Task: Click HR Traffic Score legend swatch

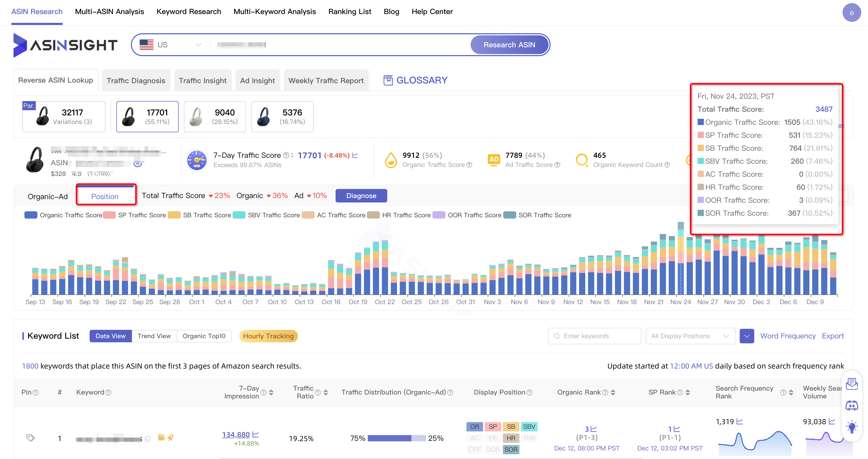Action: (373, 215)
